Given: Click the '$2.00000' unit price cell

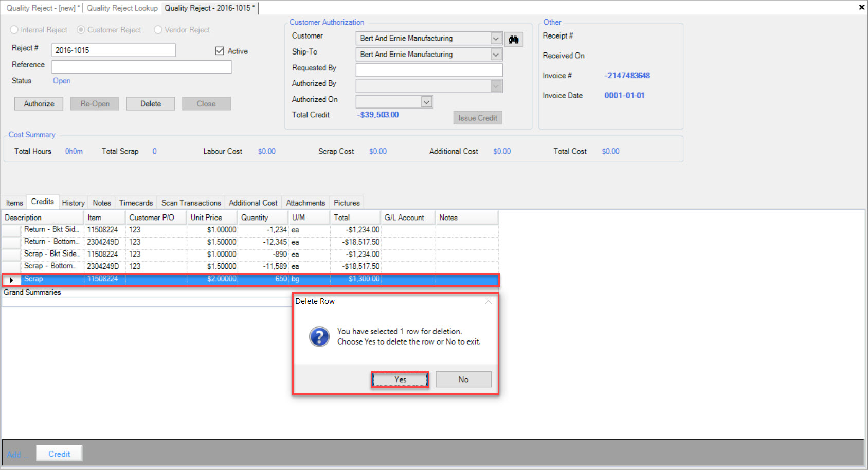Looking at the screenshot, I should click(212, 279).
